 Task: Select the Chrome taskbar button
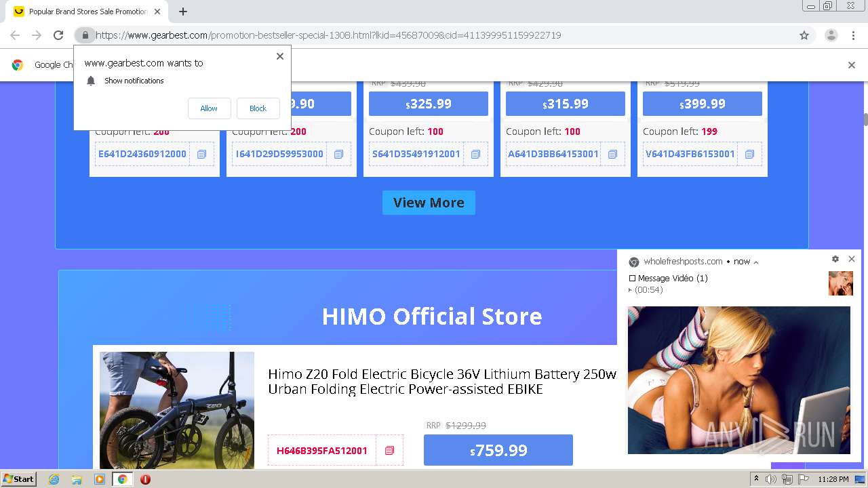123,479
